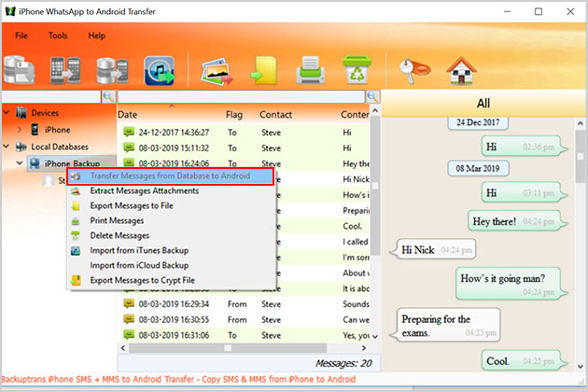Select the iPhone device tree label

tap(57, 130)
